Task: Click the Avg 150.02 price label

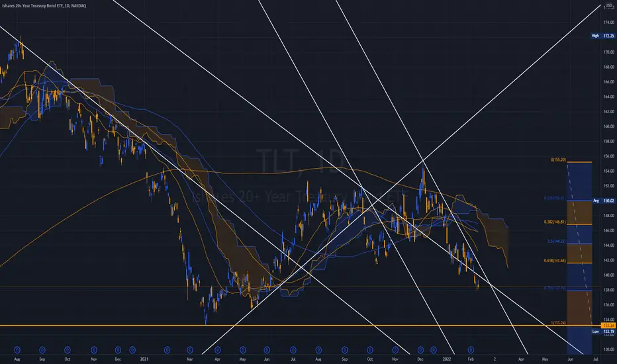Action: (x=603, y=201)
